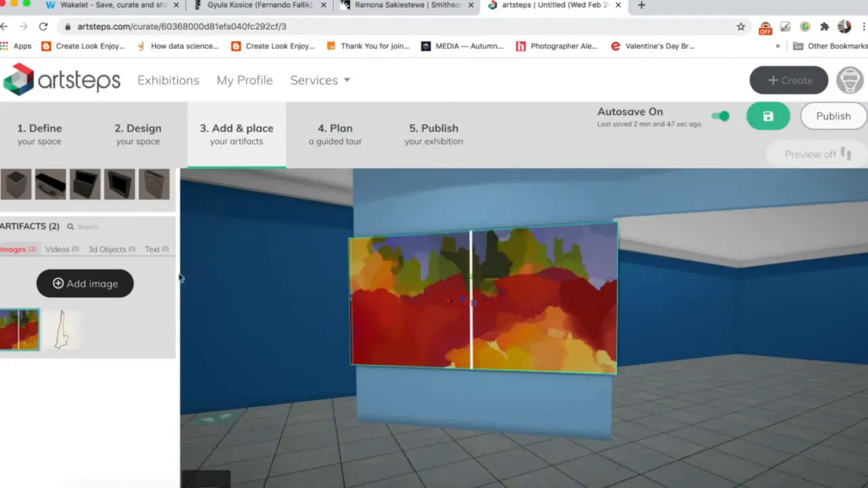Toggle the Autosave switch off
Image resolution: width=868 pixels, height=488 pixels.
tap(720, 117)
